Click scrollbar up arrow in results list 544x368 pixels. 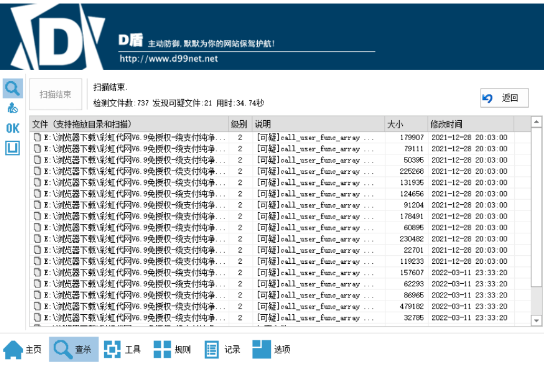click(x=536, y=122)
